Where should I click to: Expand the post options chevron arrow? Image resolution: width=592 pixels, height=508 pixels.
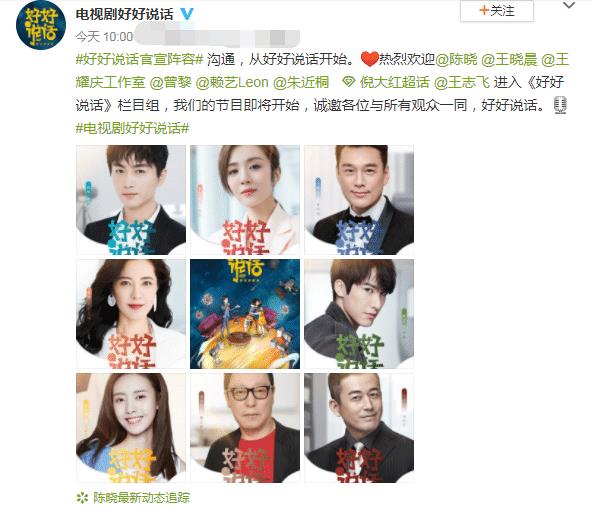[x=569, y=5]
